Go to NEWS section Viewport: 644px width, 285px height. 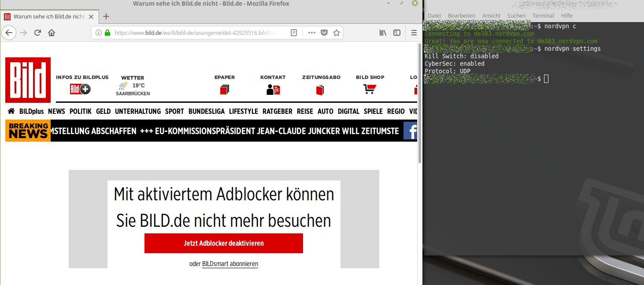point(56,111)
